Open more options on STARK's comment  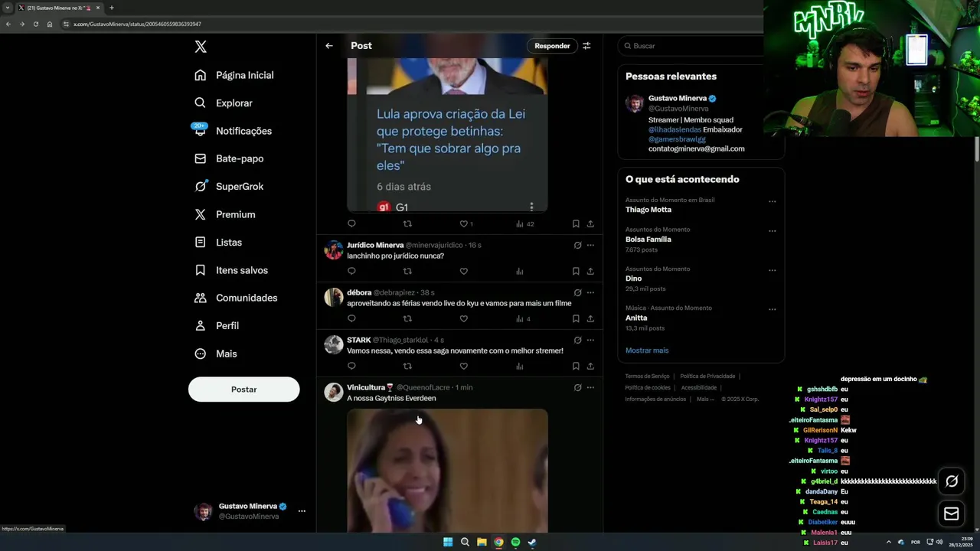[590, 340]
